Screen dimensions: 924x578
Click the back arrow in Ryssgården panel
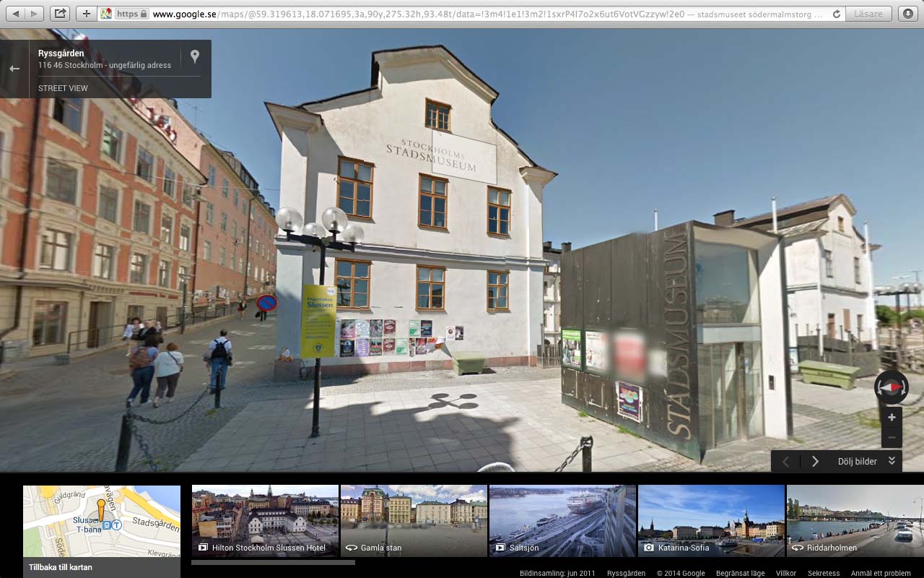[14, 69]
